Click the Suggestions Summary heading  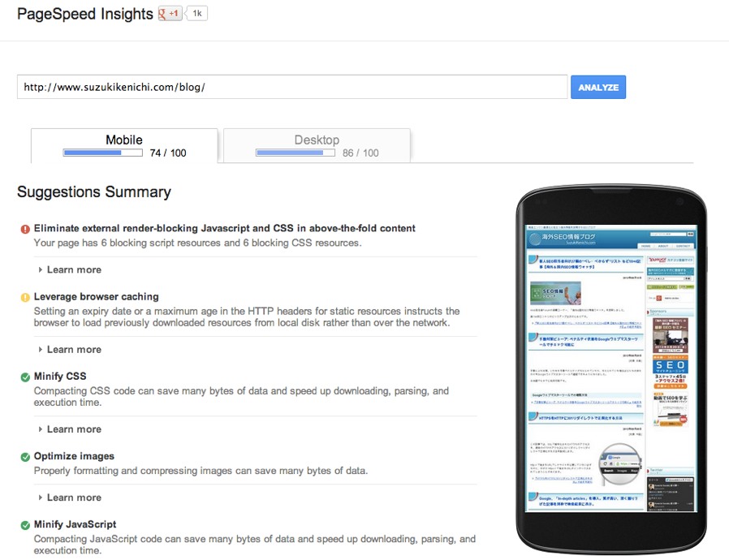tap(94, 192)
